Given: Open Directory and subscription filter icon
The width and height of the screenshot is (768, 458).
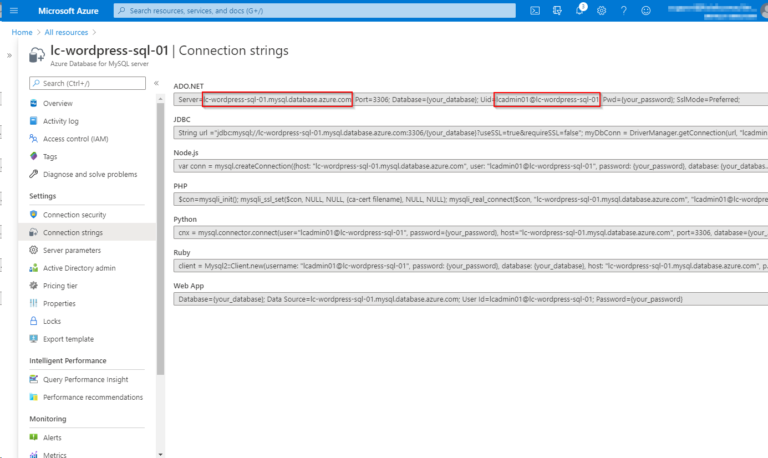Looking at the screenshot, I should [557, 10].
